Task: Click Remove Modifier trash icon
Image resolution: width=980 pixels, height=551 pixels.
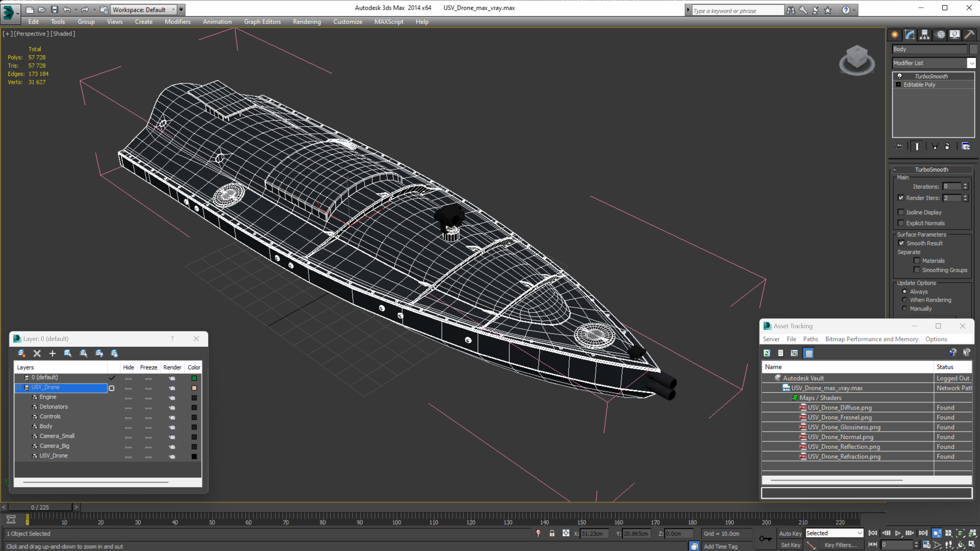Action: coord(947,146)
